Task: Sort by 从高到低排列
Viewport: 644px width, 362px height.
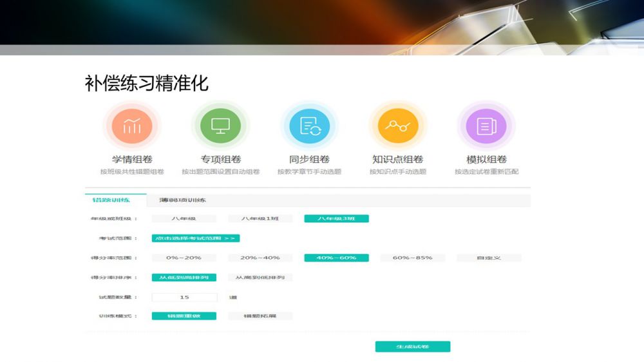Action: click(260, 278)
